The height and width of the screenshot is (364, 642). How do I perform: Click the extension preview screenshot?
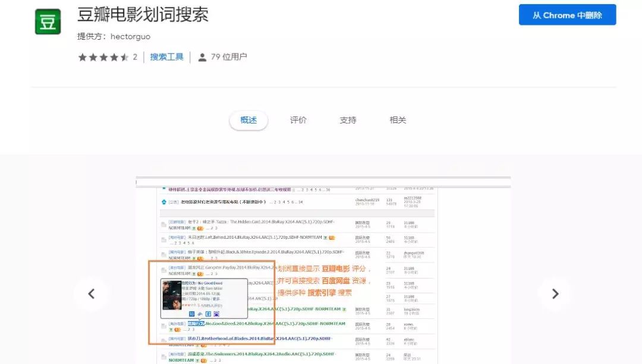click(x=323, y=270)
